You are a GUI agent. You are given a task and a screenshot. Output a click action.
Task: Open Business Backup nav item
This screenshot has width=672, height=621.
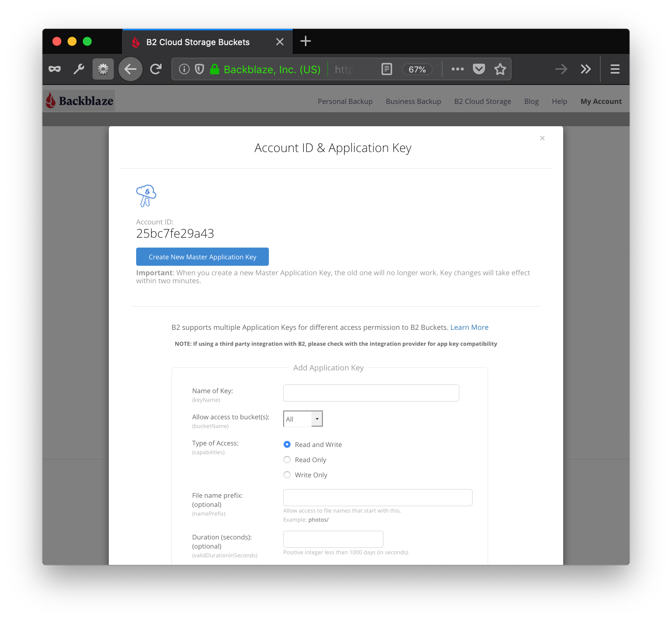click(413, 101)
